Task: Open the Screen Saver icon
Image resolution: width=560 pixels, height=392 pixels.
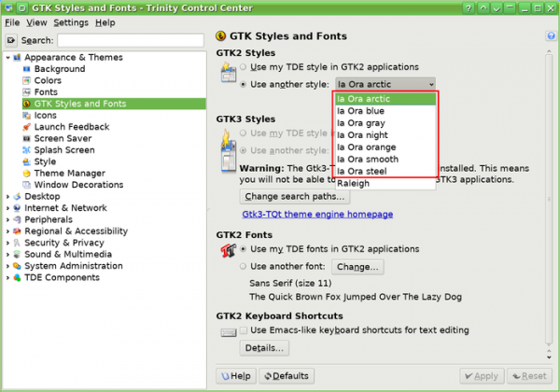Action: tap(26, 138)
